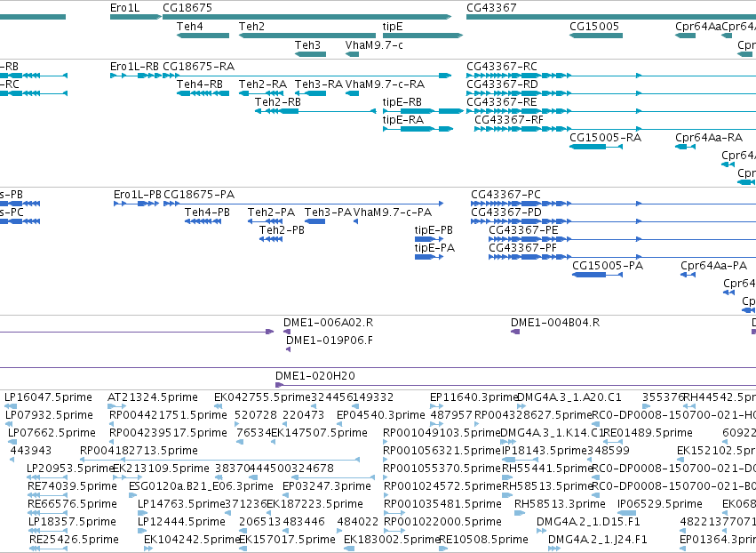Screen dimensions: 756x553
Task: Select the Teh2-RA transcript
Action: pos(261,93)
